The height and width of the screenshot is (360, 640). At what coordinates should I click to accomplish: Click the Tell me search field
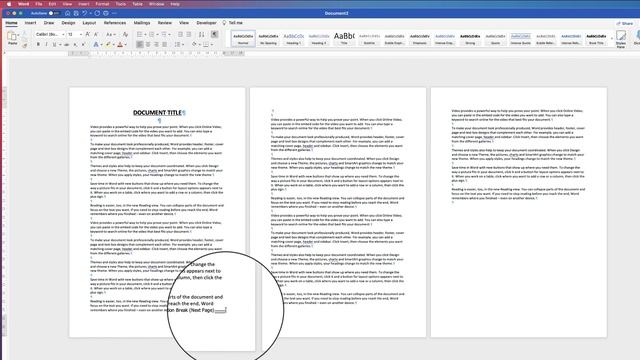click(x=232, y=23)
